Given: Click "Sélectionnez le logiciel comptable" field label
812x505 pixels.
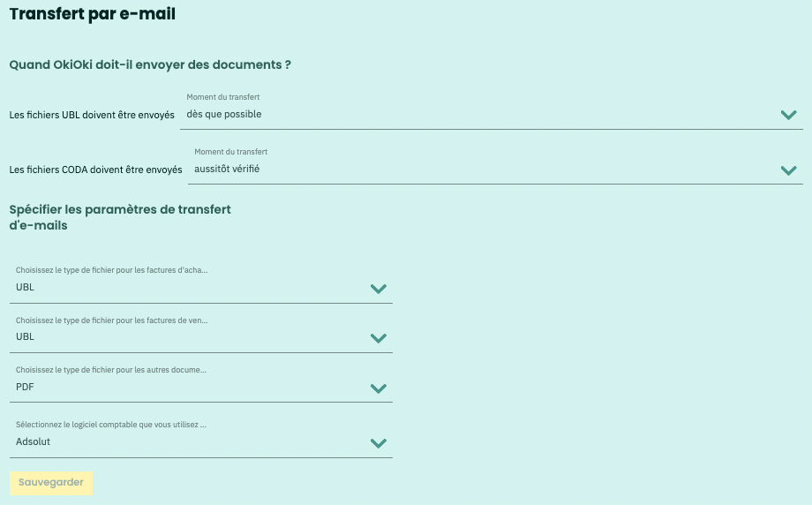Looking at the screenshot, I should 111,425.
